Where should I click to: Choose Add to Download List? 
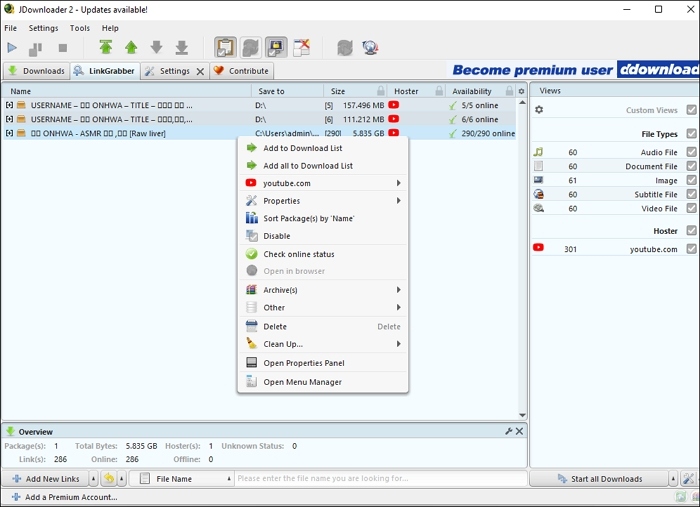coord(323,148)
